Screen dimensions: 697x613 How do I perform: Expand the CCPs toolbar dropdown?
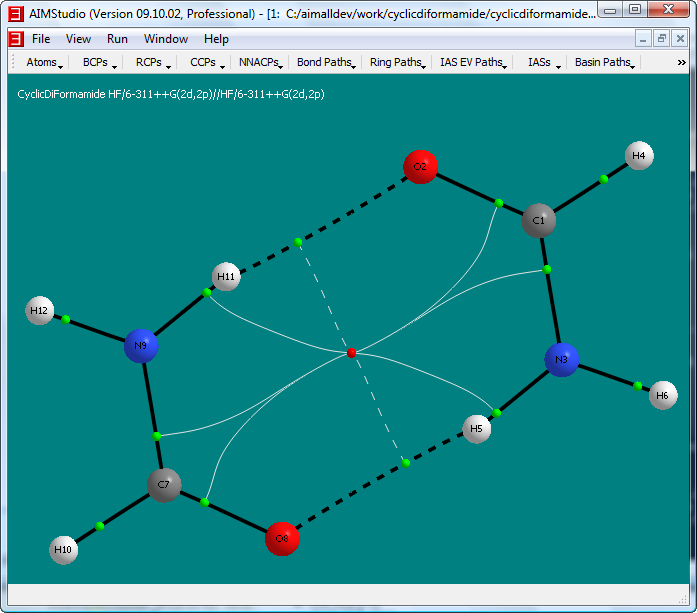(207, 62)
